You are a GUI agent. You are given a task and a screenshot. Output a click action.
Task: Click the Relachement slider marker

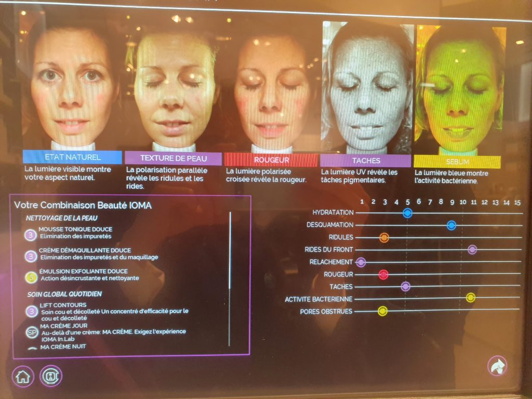click(x=361, y=262)
